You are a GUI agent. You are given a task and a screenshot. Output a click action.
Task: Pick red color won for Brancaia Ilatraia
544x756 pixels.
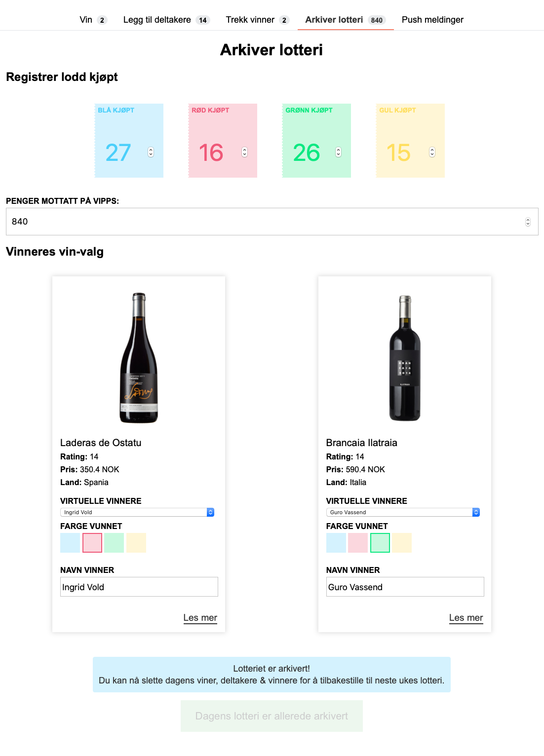click(x=358, y=543)
